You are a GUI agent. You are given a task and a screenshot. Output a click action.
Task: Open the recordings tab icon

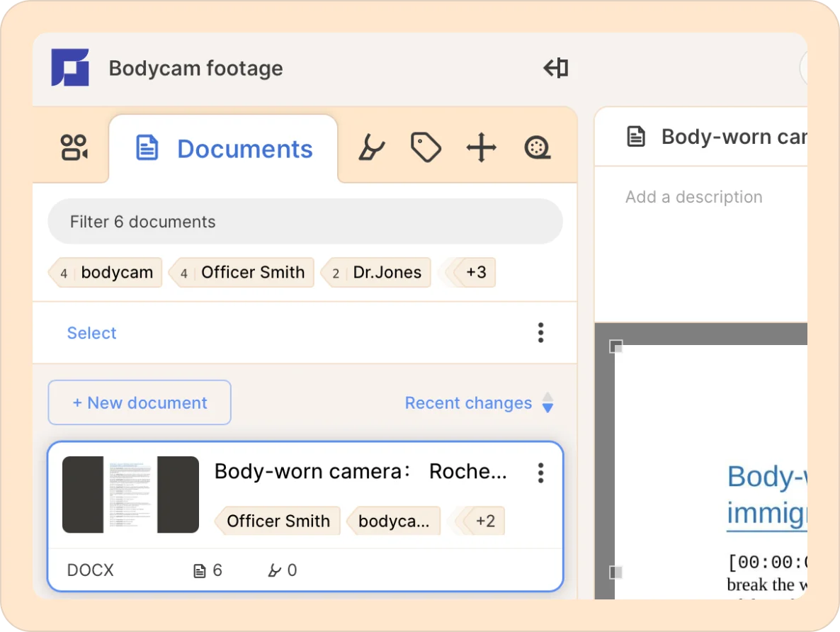click(x=74, y=147)
